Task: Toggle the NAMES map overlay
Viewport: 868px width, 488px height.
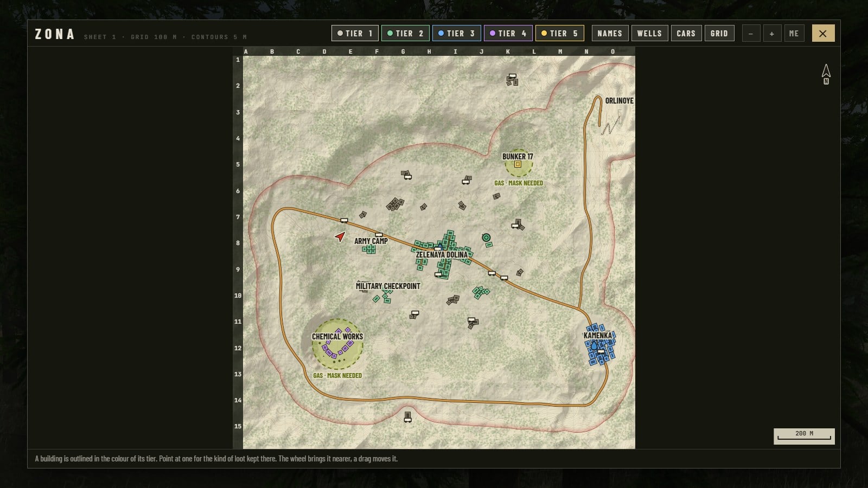Action: pos(610,34)
